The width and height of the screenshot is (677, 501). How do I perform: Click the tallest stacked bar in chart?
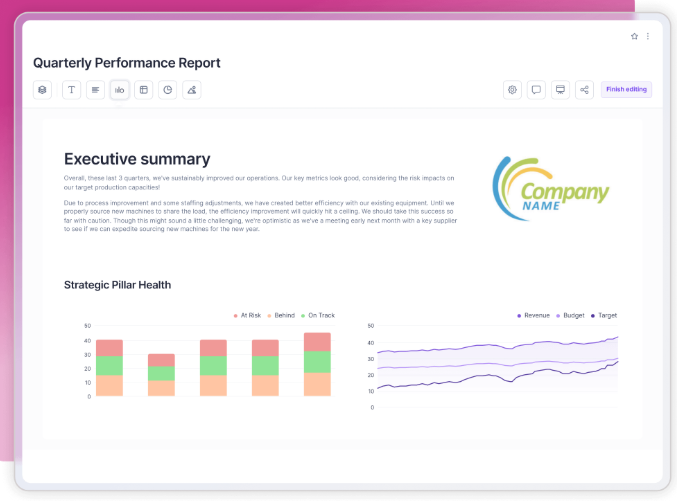tap(317, 364)
